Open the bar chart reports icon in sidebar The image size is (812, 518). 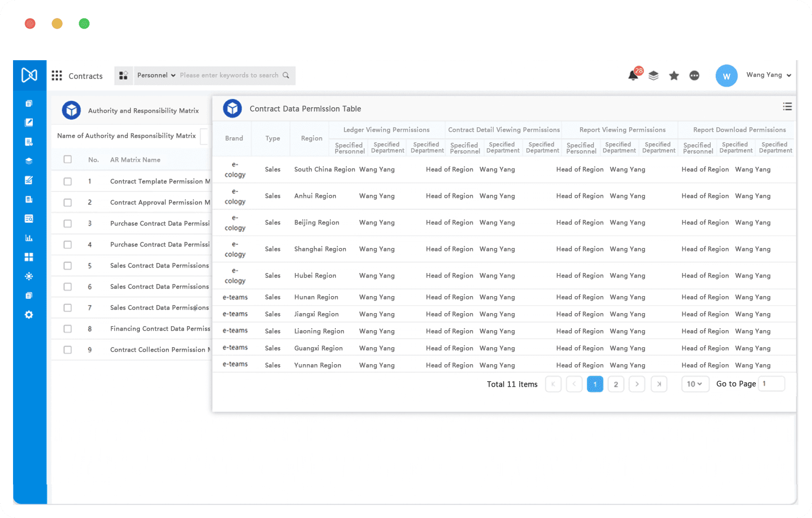coord(29,238)
